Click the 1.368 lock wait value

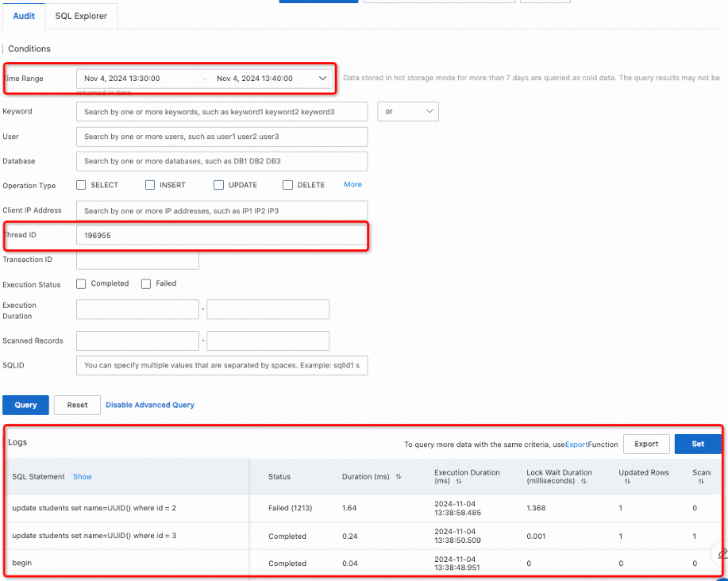pyautogui.click(x=536, y=508)
